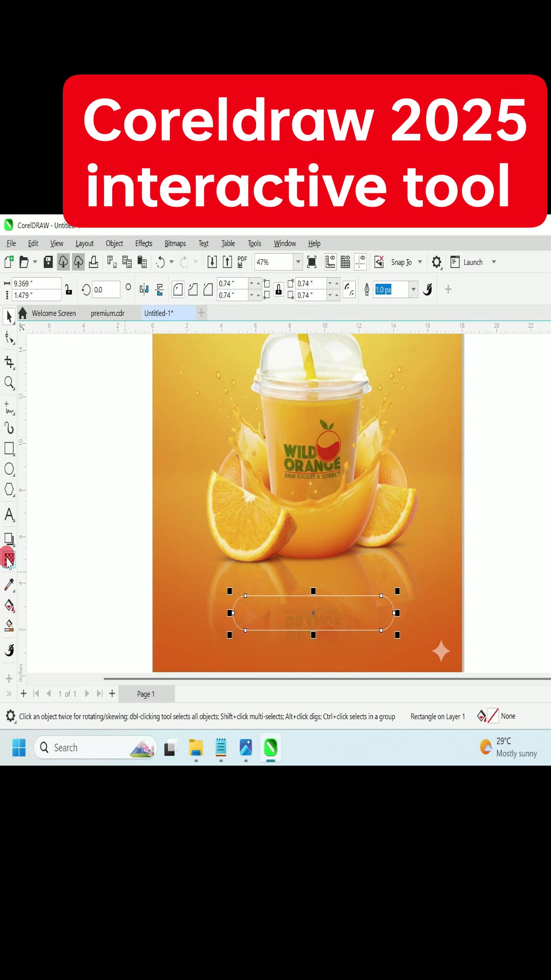
Task: Expand the toolbox overflow chevrons
Action: click(x=9, y=694)
